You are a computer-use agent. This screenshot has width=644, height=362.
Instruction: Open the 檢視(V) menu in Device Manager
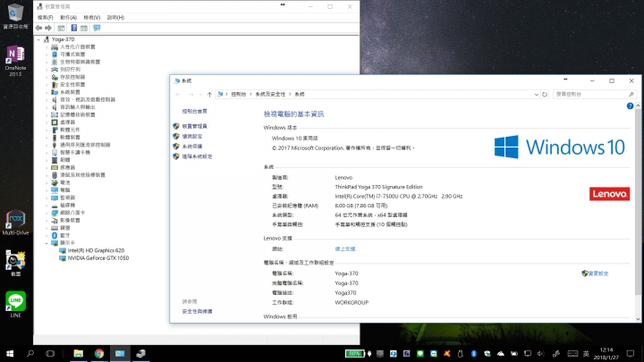point(91,17)
